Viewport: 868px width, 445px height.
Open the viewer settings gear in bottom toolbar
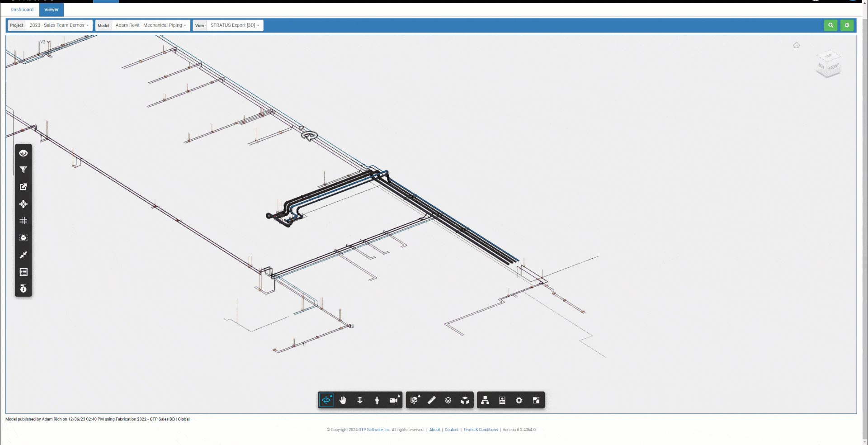[519, 400]
